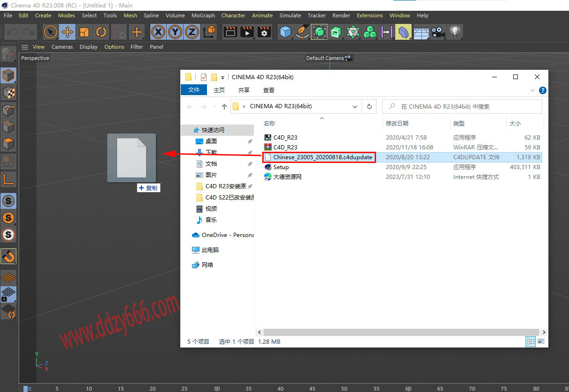Open the Display viewport menu
Viewport: 569px width, 392px height.
pyautogui.click(x=89, y=47)
